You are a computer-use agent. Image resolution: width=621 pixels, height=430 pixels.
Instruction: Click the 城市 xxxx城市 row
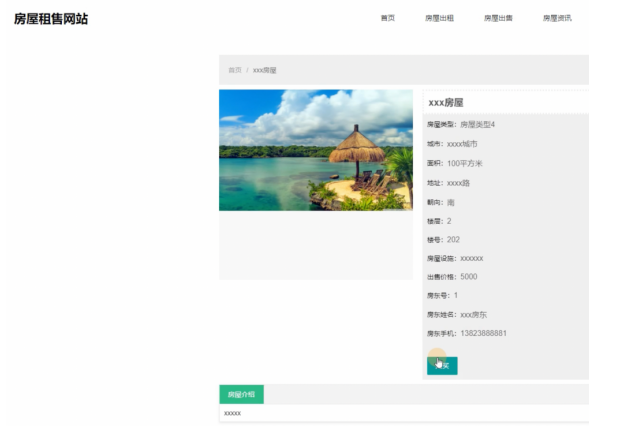(452, 144)
